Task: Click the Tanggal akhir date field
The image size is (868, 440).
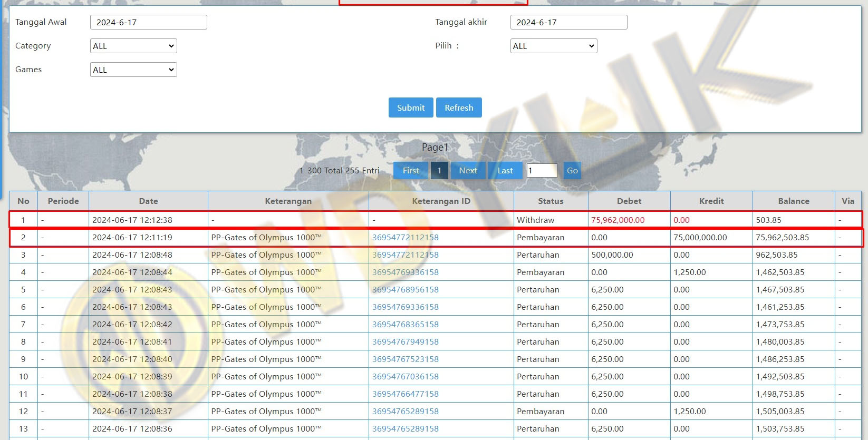Action: coord(568,22)
